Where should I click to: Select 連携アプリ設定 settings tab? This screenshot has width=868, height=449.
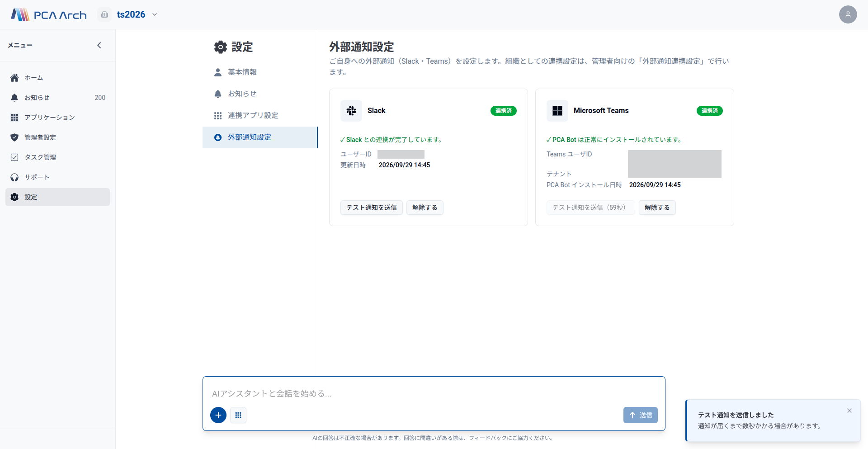[x=260, y=116]
